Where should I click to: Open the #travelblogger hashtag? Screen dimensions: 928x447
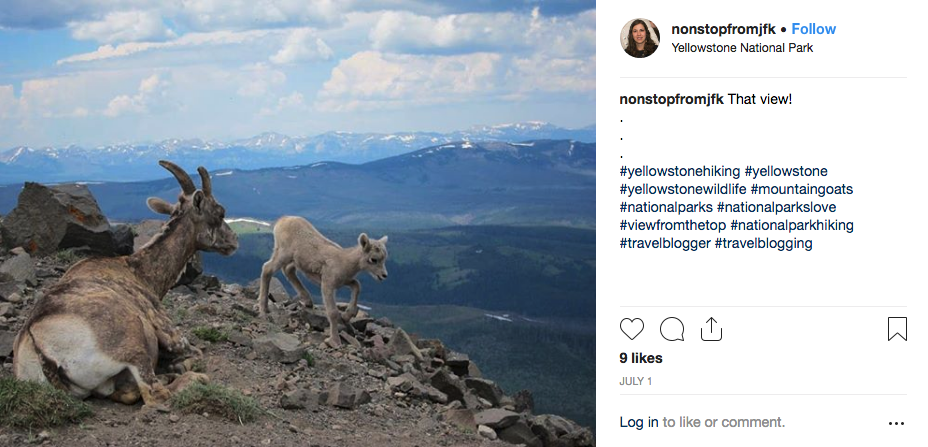(665, 243)
